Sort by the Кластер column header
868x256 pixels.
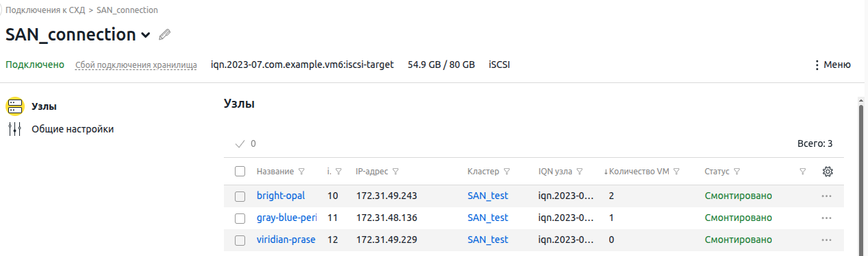coord(483,172)
